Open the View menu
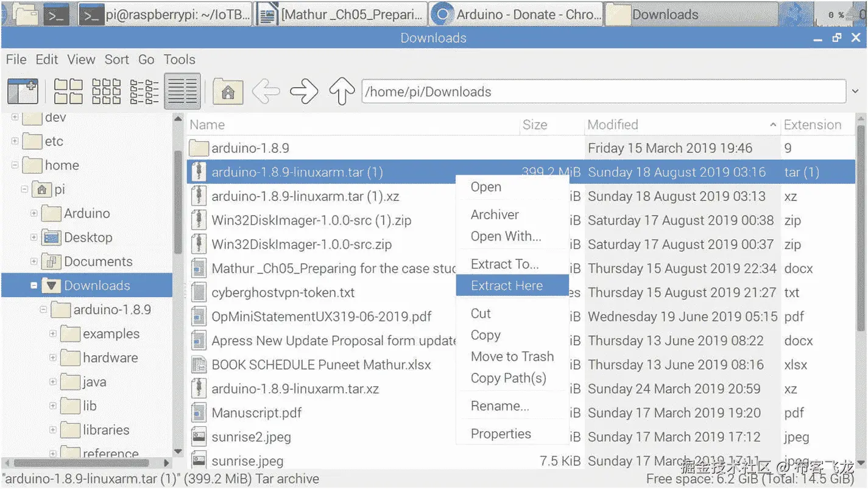The image size is (868, 489). [x=81, y=60]
